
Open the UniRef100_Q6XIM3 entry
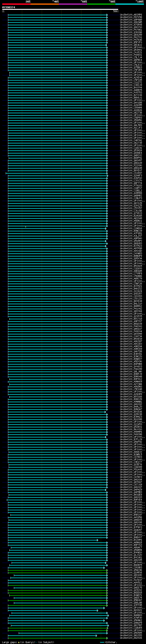[131, 635]
